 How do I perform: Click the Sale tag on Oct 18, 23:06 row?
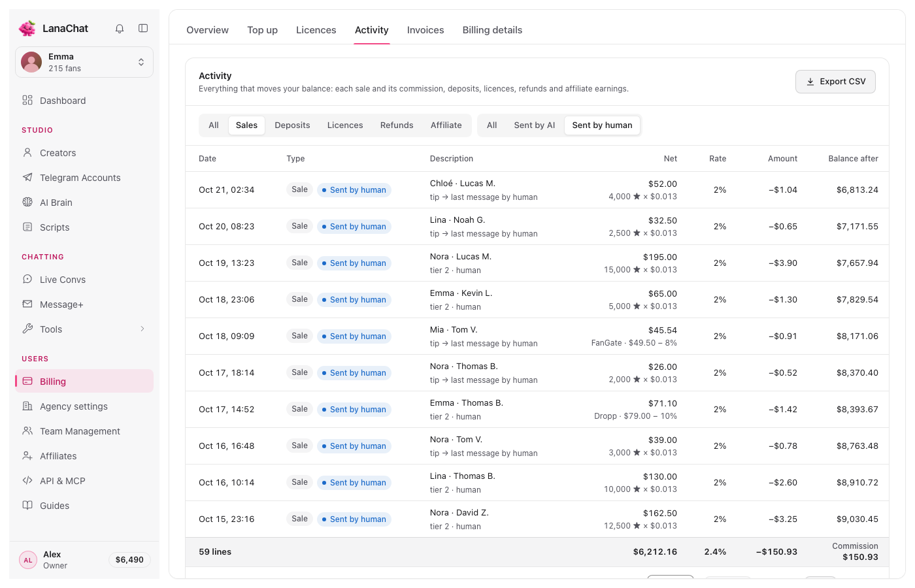tap(299, 299)
